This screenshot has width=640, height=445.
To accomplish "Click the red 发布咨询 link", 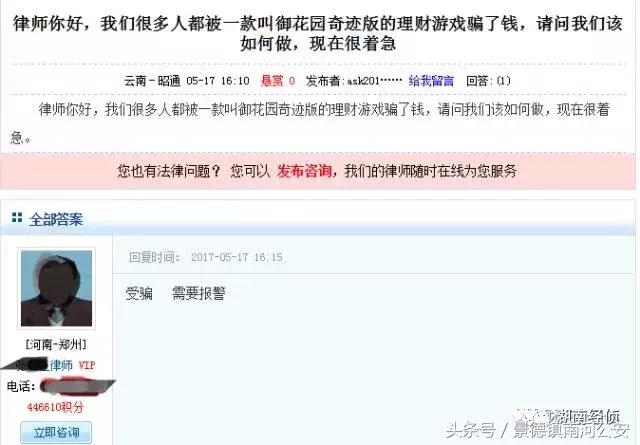I will (304, 171).
